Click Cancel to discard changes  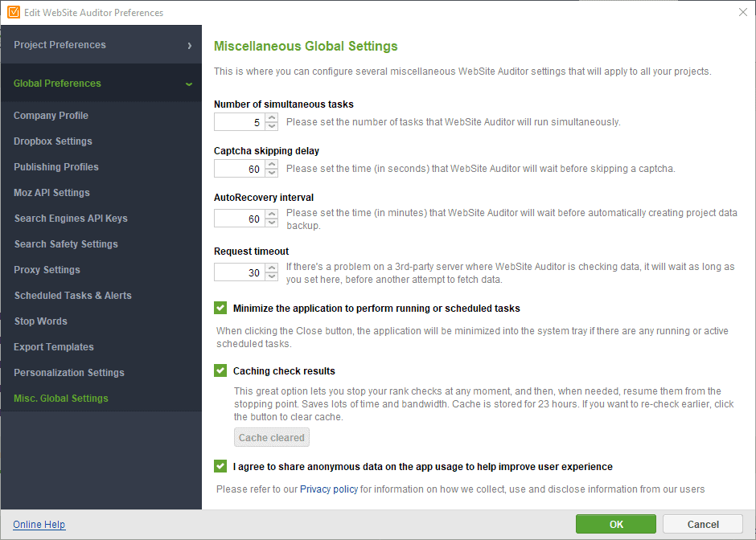[702, 524]
